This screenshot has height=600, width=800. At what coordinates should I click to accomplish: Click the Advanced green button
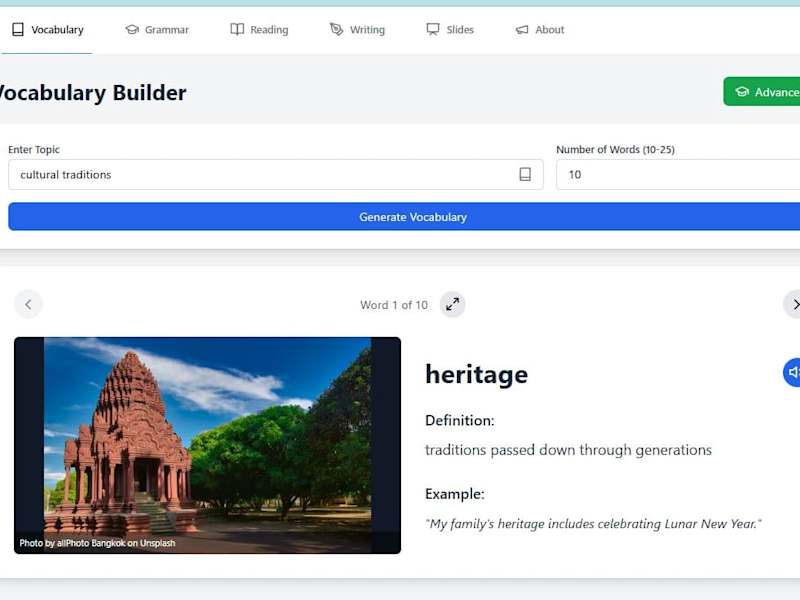pyautogui.click(x=762, y=92)
